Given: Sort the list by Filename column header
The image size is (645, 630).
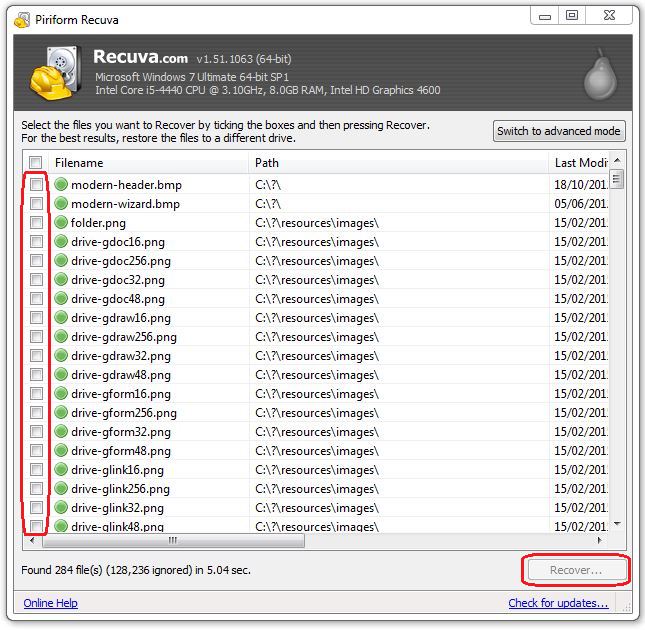Looking at the screenshot, I should 149,163.
